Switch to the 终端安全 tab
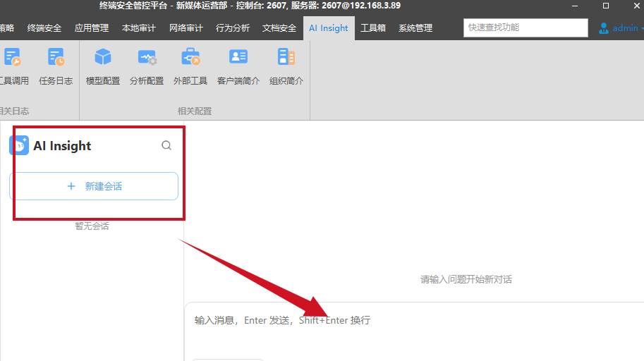This screenshot has height=361, width=644. (x=44, y=28)
